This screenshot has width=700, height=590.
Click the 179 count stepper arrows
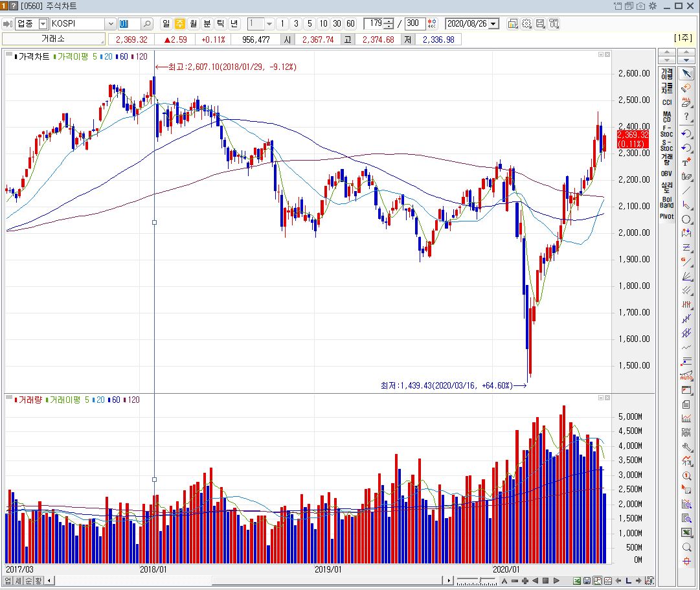[389, 24]
